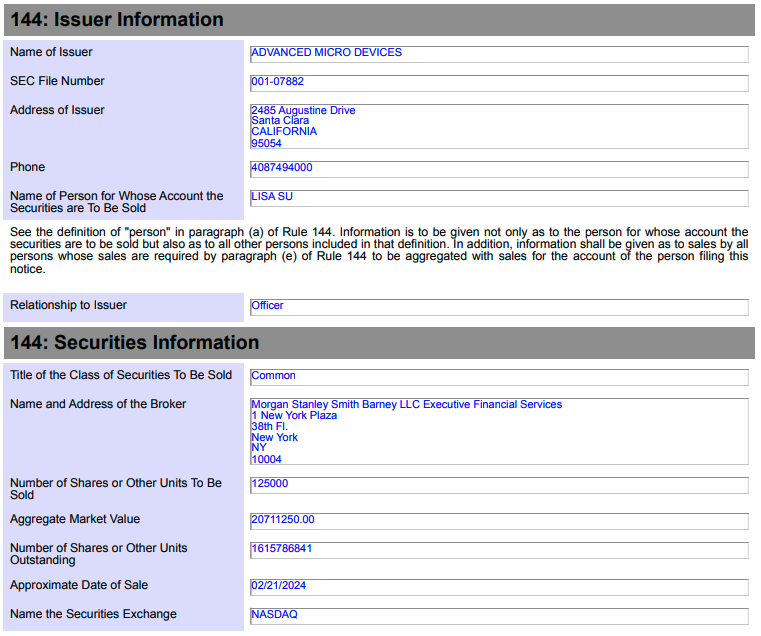Click the Name of Issuer field

[499, 54]
